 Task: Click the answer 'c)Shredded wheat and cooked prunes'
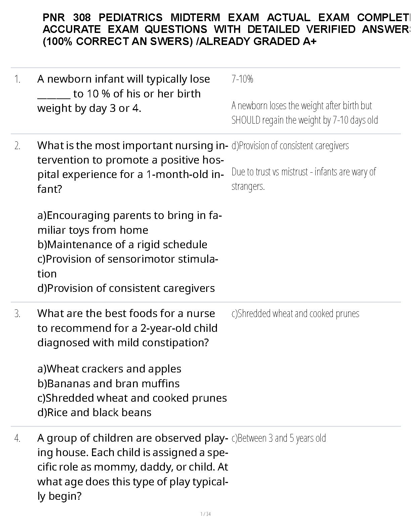(295, 314)
